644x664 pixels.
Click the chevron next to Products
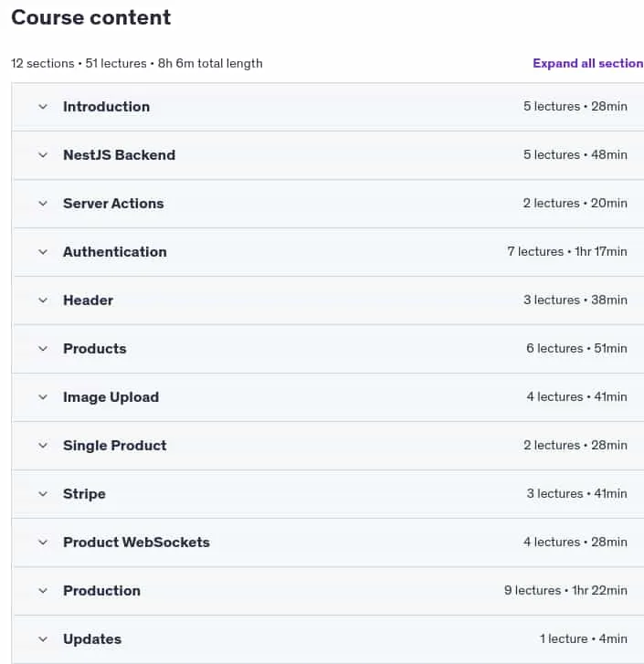pos(43,349)
